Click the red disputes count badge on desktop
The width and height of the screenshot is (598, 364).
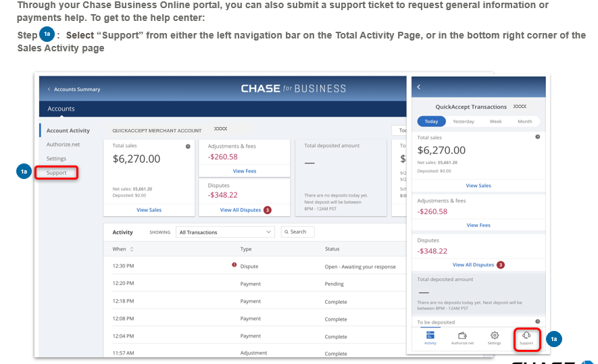[x=268, y=210]
